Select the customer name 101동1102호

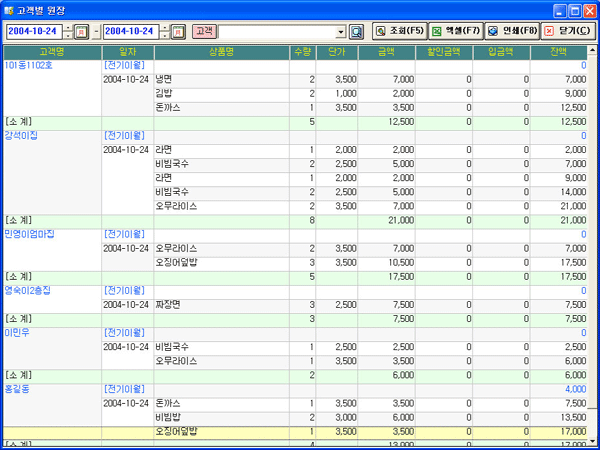pos(28,65)
